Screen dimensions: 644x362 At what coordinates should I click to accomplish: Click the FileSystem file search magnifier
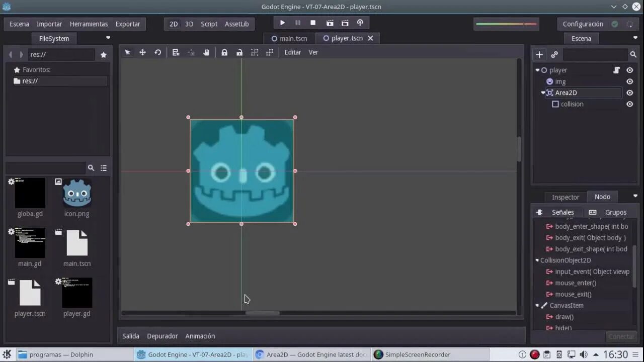(x=91, y=168)
